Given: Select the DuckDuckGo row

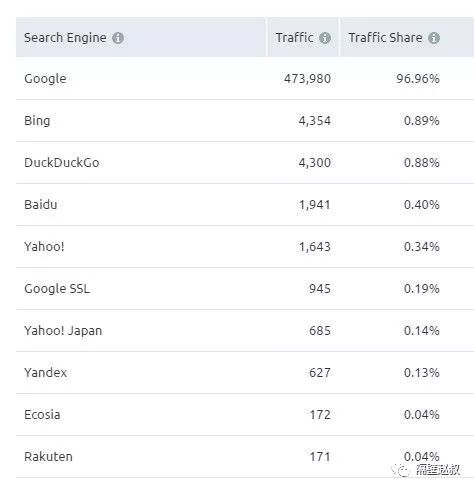Looking at the screenshot, I should pos(245,163).
